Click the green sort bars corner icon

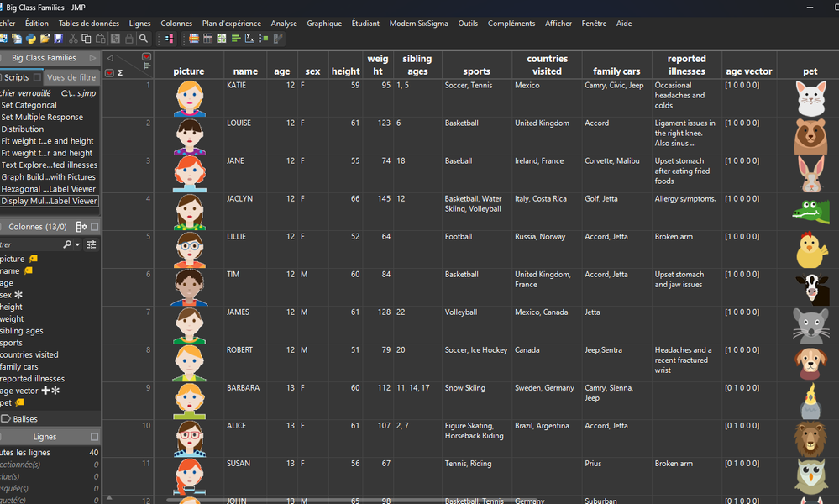147,66
